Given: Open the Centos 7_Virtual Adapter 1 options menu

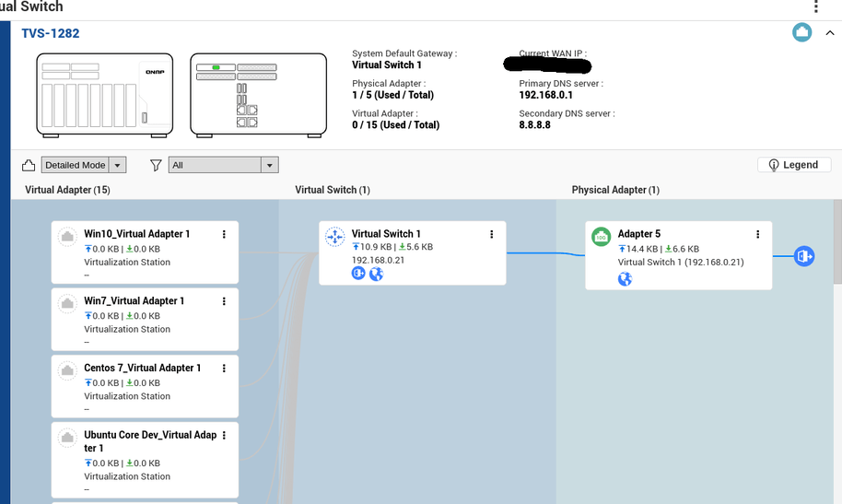Looking at the screenshot, I should 224,369.
